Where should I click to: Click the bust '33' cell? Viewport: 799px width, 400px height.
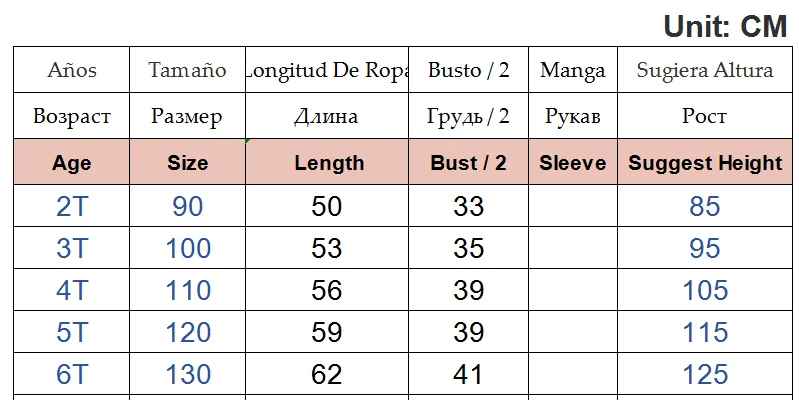(468, 207)
